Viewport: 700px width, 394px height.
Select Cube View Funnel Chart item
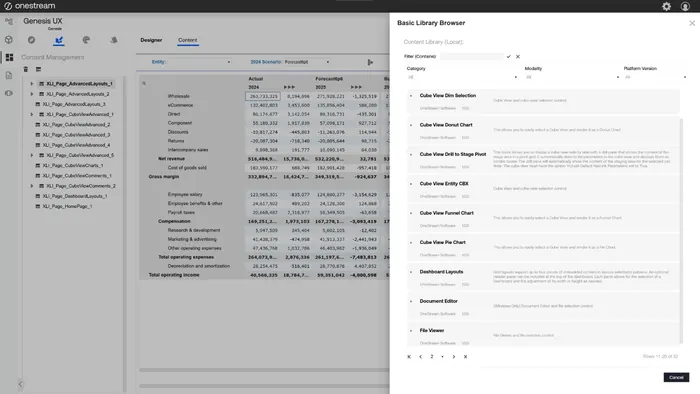[x=543, y=219]
